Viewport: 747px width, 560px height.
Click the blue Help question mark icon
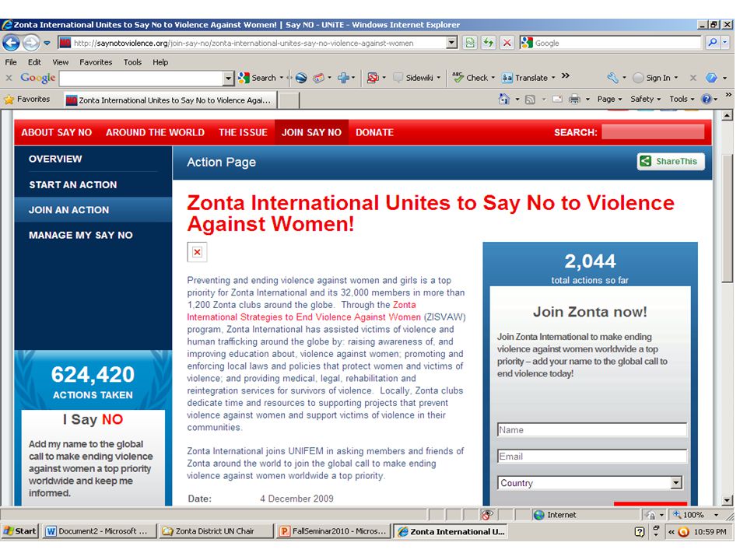point(707,99)
